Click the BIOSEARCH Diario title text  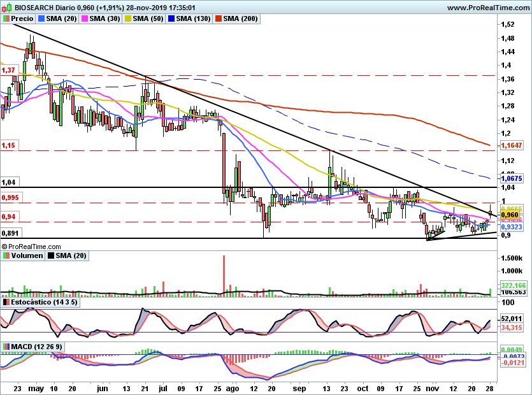[x=45, y=8]
